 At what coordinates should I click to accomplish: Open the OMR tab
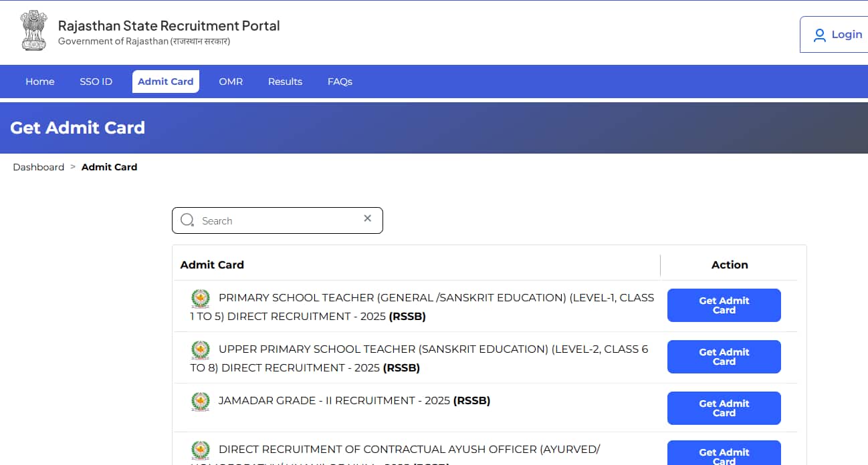[231, 82]
